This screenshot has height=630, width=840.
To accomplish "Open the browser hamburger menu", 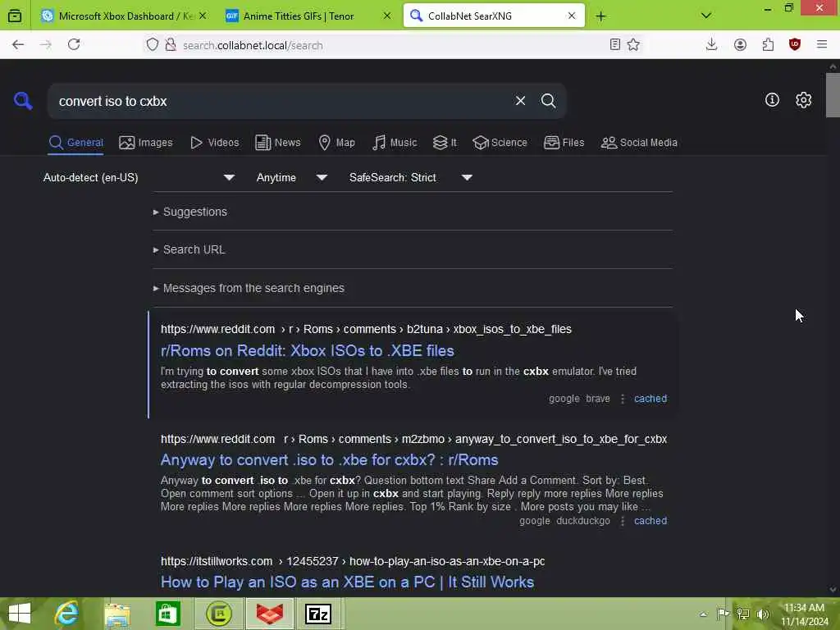I will (x=822, y=44).
